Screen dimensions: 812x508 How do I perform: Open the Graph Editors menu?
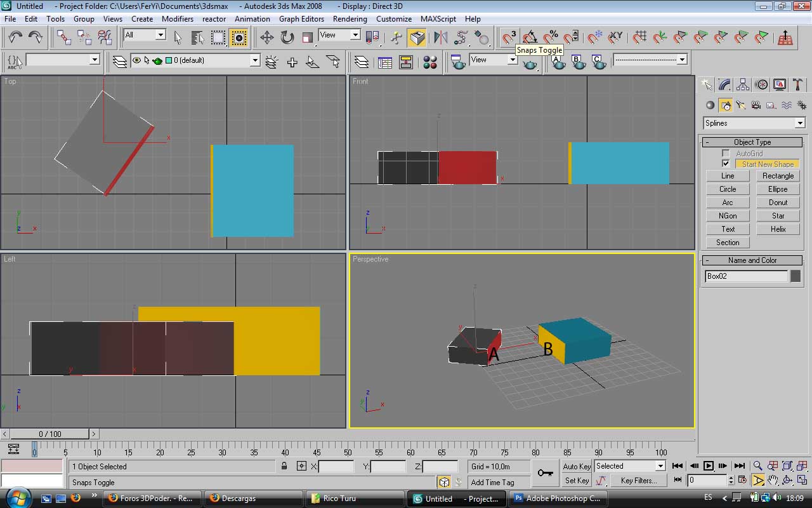(x=301, y=19)
